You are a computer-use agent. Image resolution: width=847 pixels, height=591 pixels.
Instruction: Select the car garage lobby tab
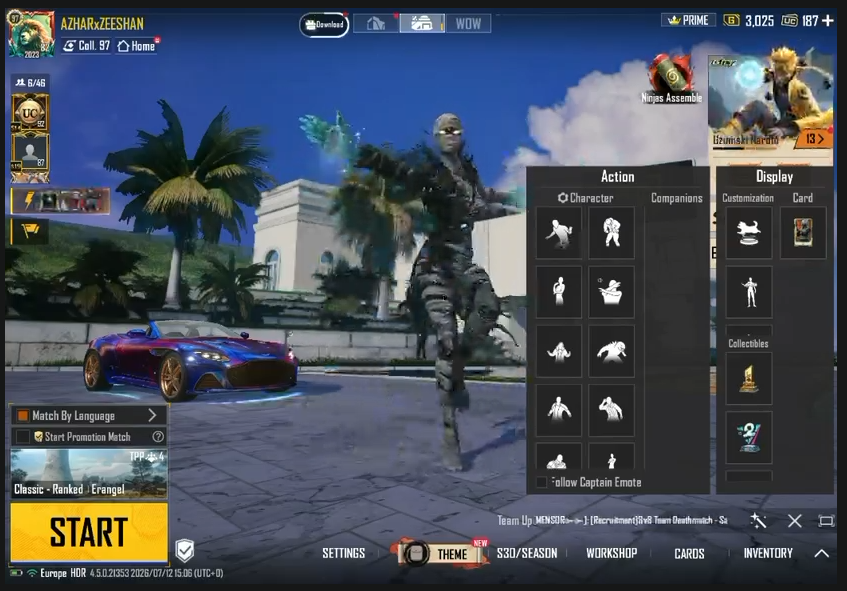click(x=422, y=23)
